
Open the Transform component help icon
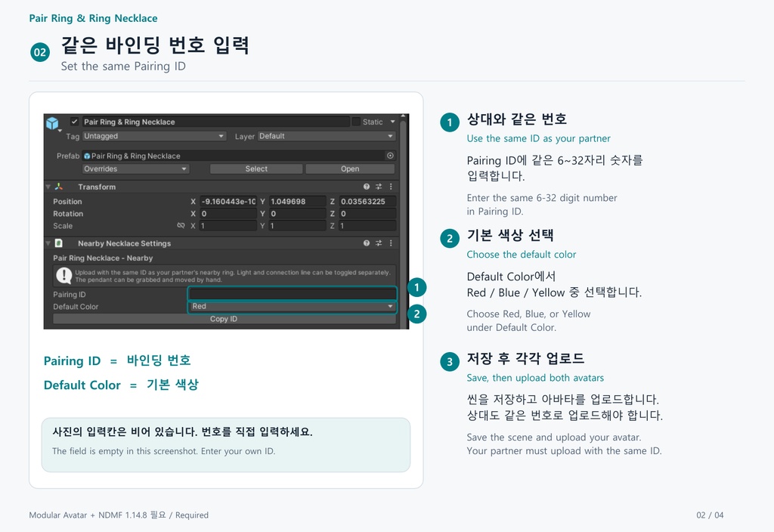367,187
